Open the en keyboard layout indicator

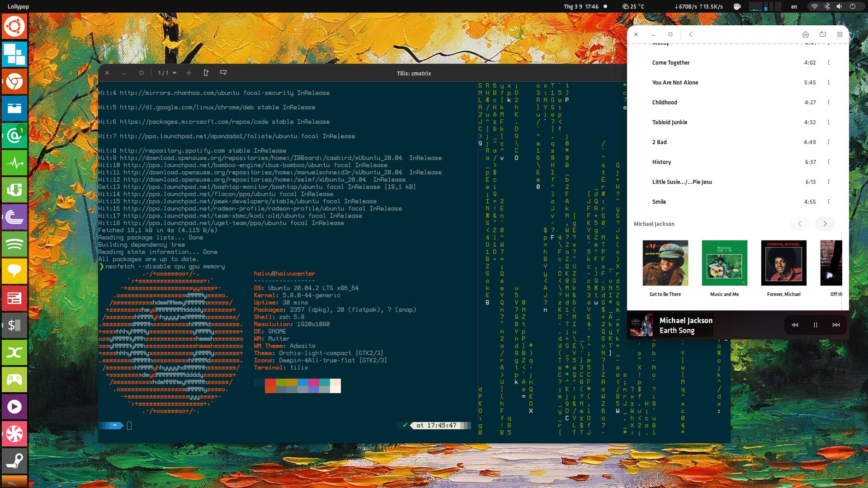click(794, 6)
